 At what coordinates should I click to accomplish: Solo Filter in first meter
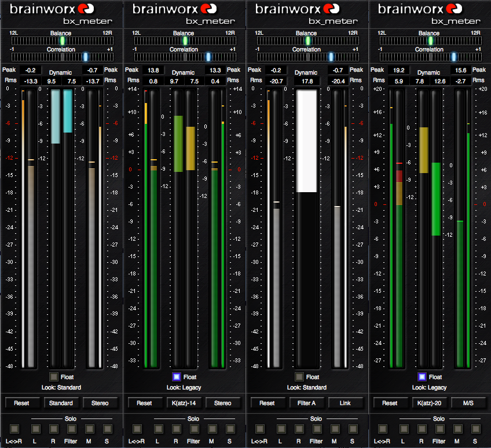click(x=72, y=429)
